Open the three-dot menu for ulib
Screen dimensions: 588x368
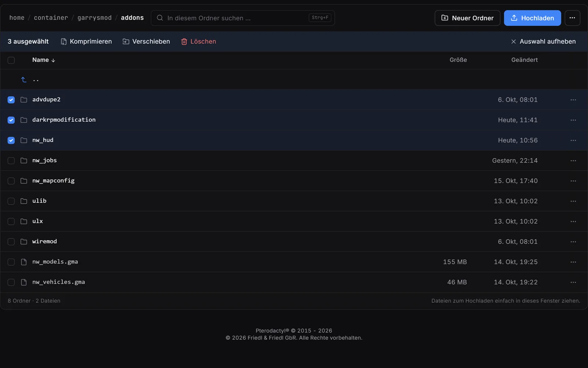(x=573, y=201)
